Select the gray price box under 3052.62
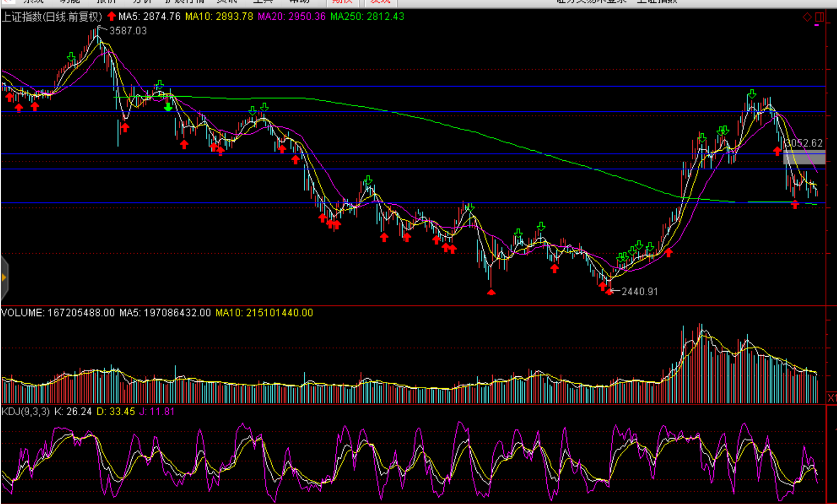Image resolution: width=837 pixels, height=504 pixels. coord(804,157)
